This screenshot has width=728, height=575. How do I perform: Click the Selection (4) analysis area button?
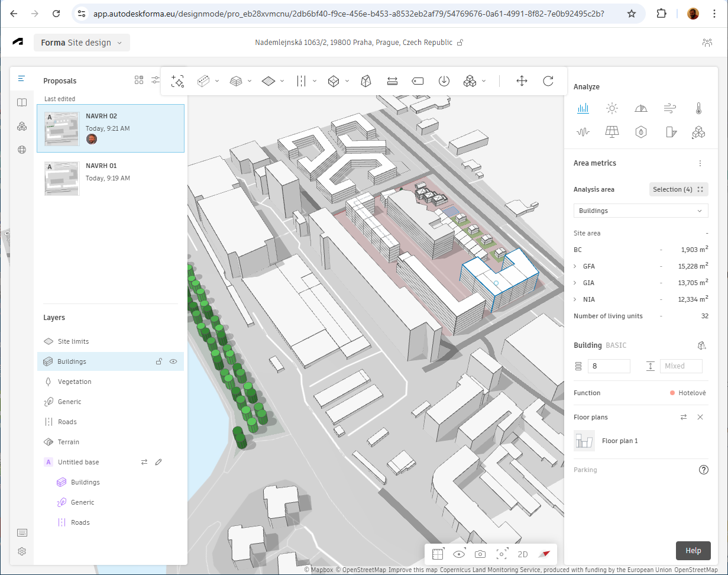click(x=678, y=189)
